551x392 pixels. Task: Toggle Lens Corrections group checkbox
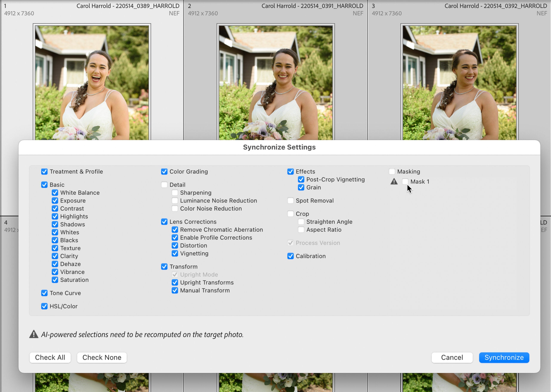pos(164,222)
